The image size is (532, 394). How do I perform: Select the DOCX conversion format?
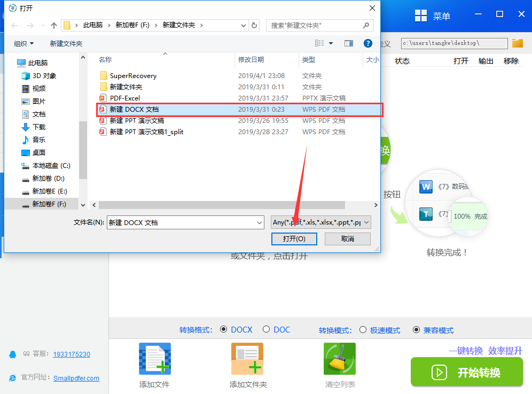click(x=223, y=329)
